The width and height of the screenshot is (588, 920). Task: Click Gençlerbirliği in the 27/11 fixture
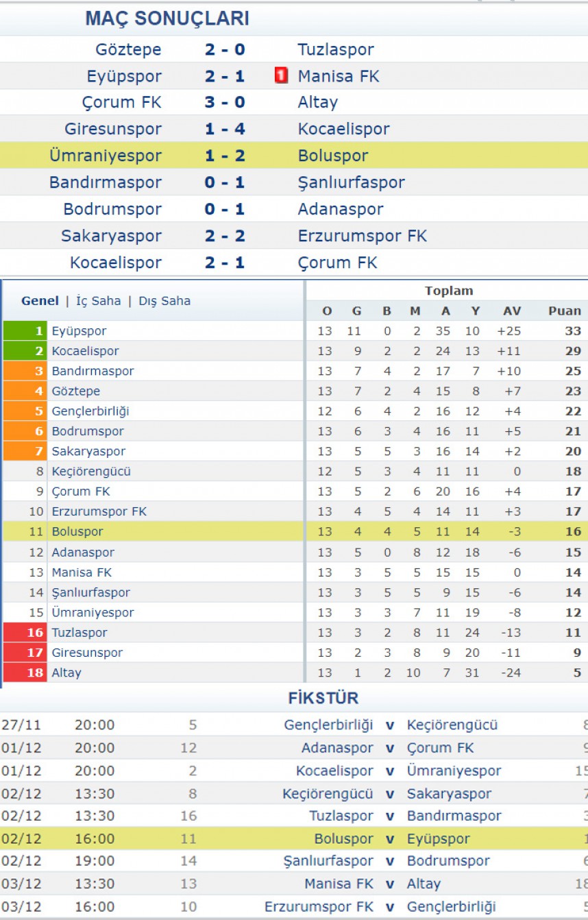328,725
